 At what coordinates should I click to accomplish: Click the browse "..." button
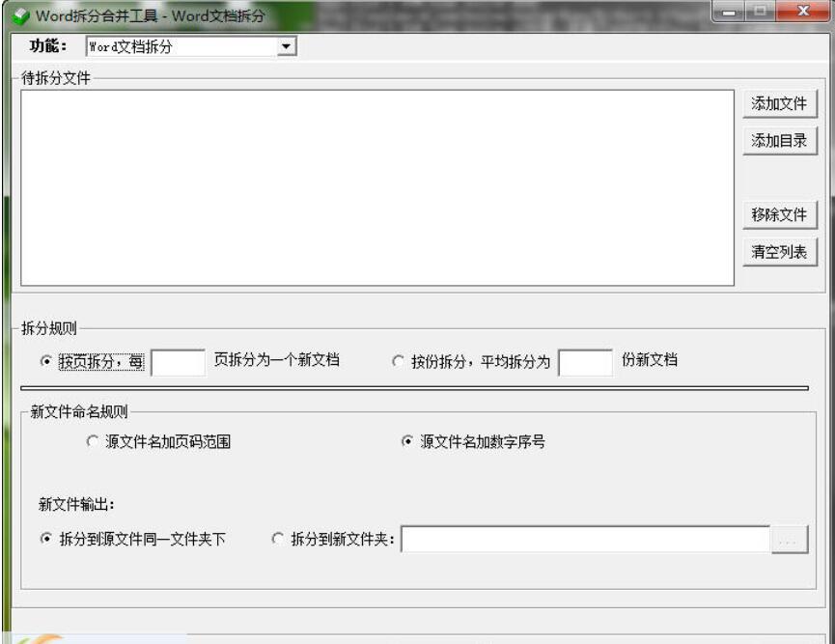click(x=790, y=540)
